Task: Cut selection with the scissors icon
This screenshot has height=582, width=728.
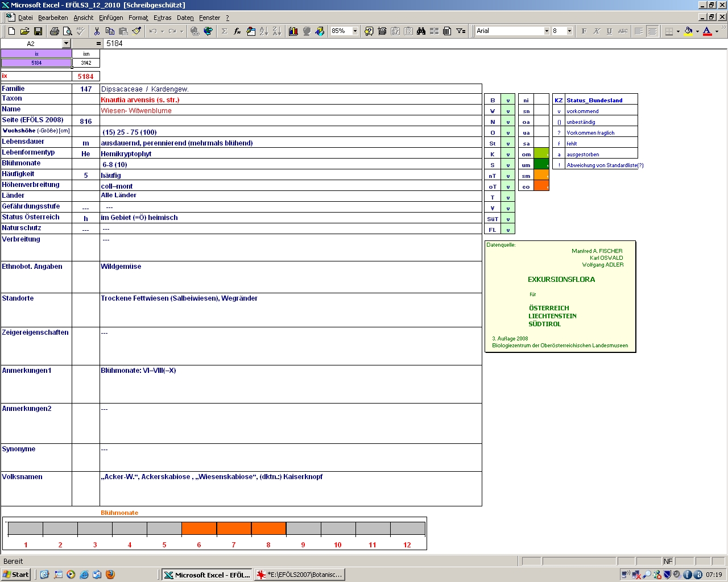Action: (x=97, y=31)
